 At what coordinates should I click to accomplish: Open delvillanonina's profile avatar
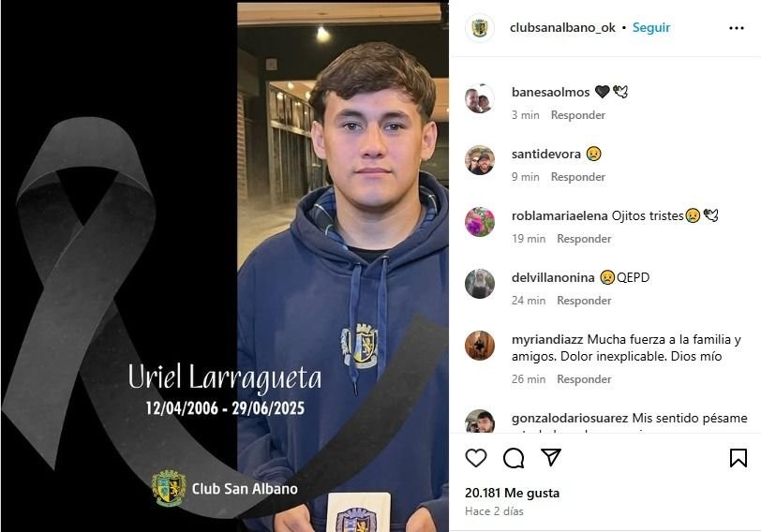click(480, 284)
